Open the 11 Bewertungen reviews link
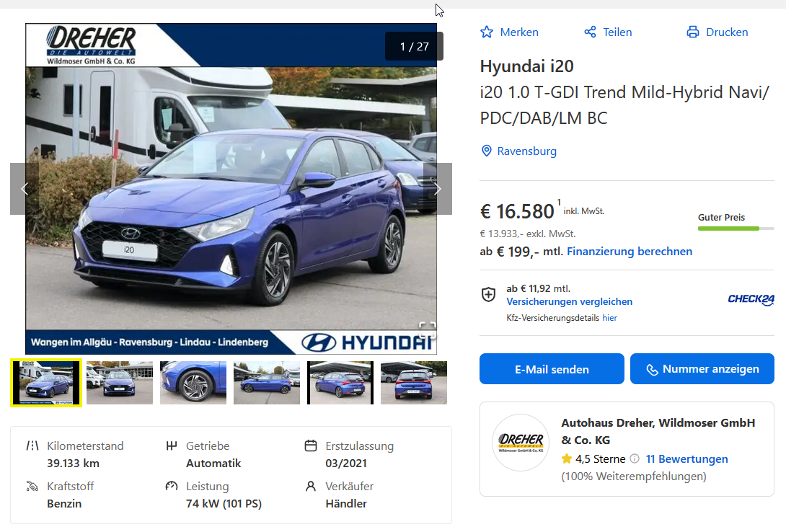Screen dimensions: 786x532 pos(686,459)
